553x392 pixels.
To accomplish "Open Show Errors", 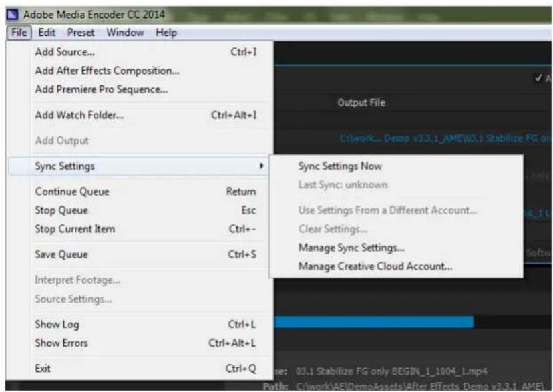I will click(x=140, y=343).
